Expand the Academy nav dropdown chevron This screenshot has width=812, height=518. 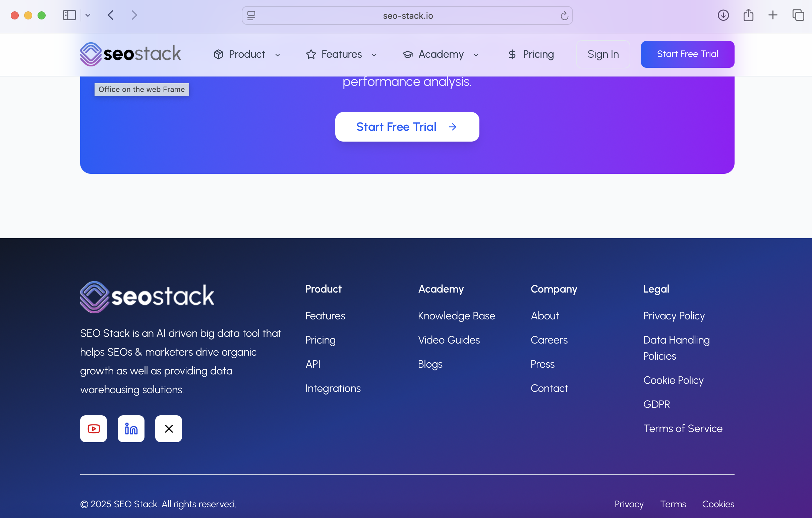[476, 55]
